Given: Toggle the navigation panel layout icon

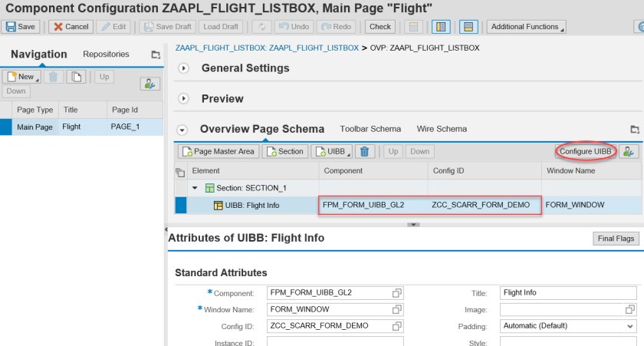Looking at the screenshot, I should pyautogui.click(x=441, y=27).
